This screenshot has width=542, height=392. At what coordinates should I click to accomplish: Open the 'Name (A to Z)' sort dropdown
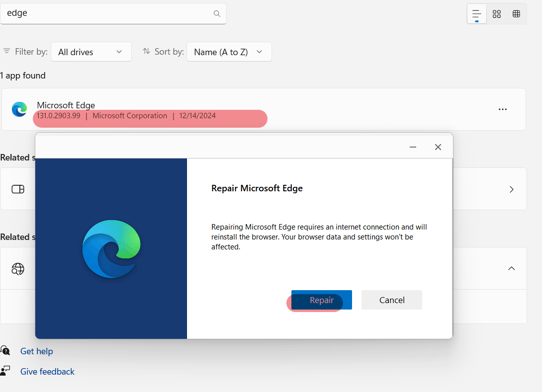coord(229,52)
